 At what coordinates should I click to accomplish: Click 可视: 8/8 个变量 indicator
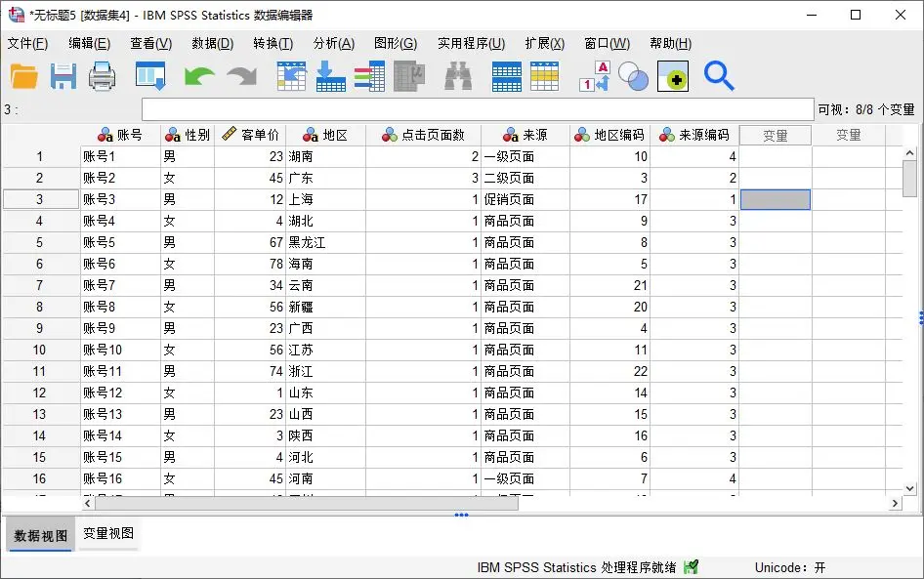[x=865, y=109]
